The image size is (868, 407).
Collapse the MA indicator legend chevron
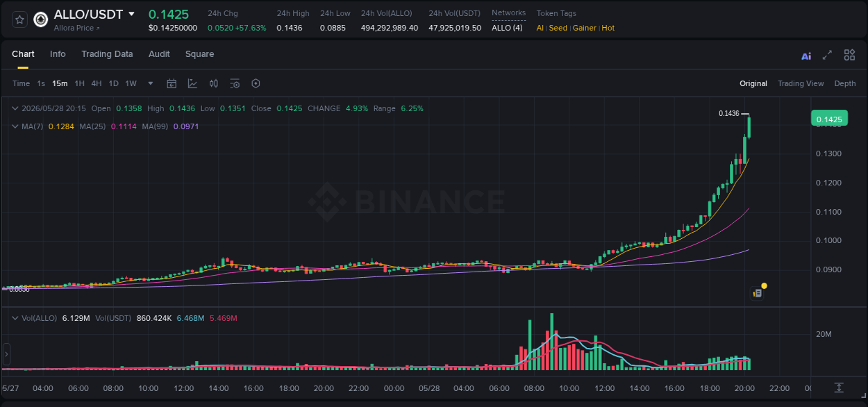[15, 126]
